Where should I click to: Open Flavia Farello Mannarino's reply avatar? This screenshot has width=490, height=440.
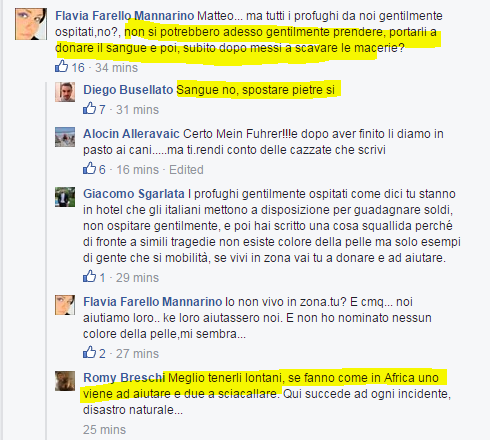pos(65,305)
